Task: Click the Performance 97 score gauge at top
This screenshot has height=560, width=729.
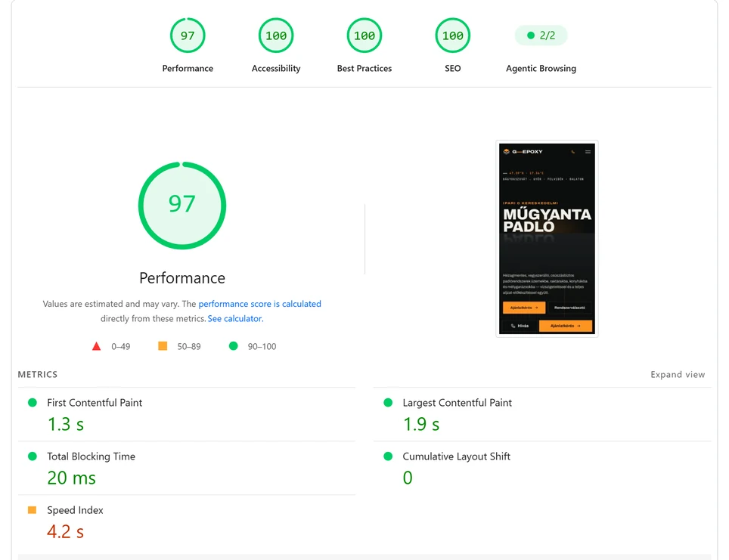Action: pyautogui.click(x=188, y=36)
